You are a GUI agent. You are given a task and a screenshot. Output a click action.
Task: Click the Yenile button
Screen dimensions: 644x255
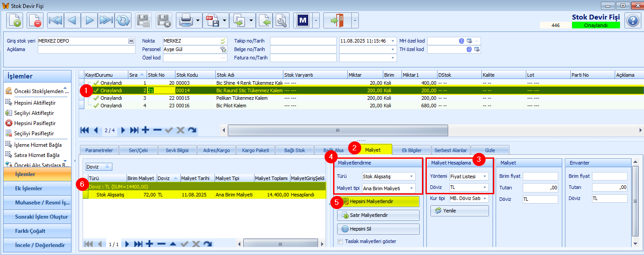tap(459, 211)
